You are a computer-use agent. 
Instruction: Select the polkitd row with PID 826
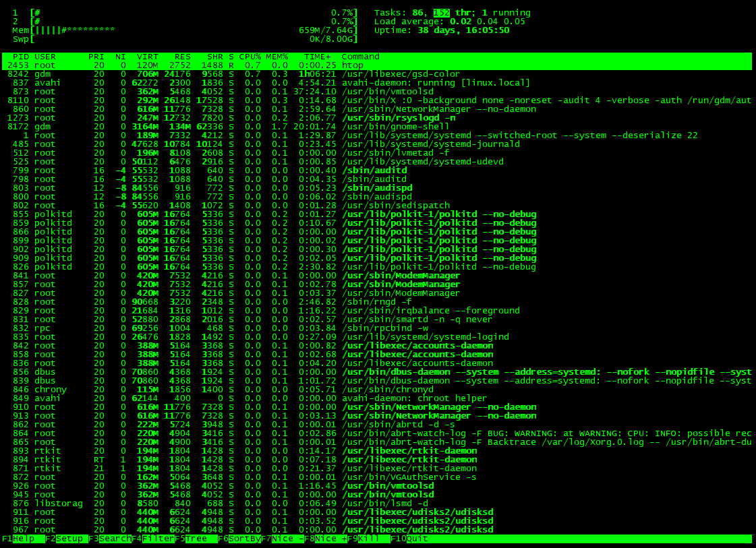point(377,267)
